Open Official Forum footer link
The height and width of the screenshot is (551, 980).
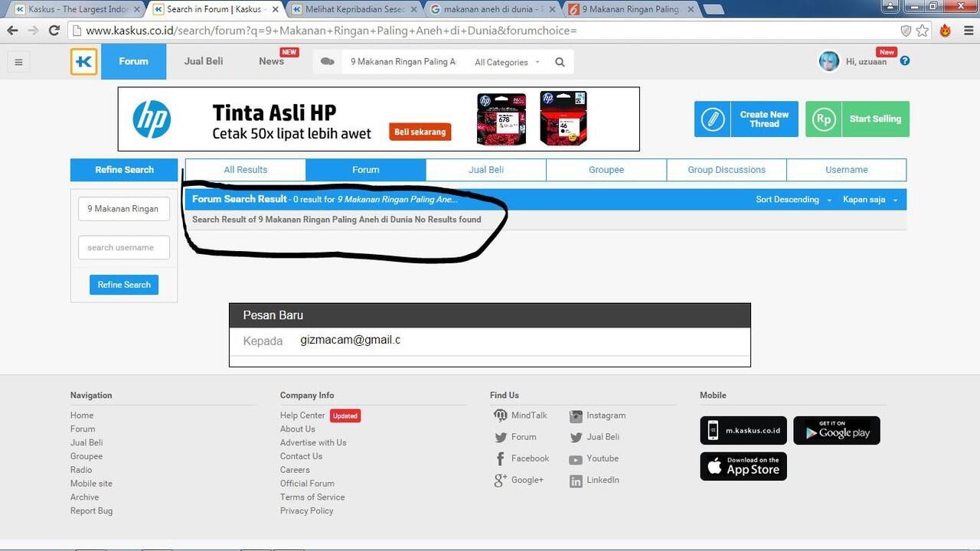[x=307, y=484]
